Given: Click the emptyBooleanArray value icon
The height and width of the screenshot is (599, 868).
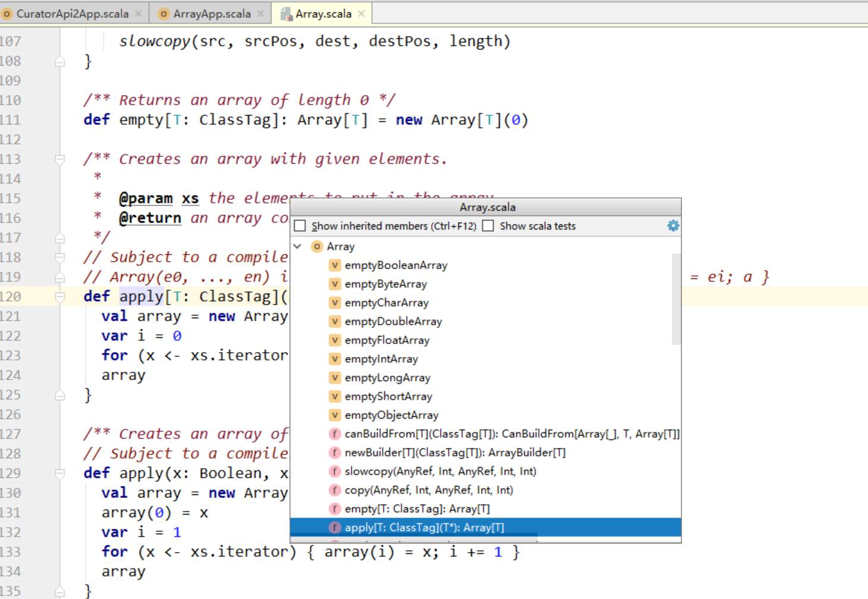Looking at the screenshot, I should 335,265.
